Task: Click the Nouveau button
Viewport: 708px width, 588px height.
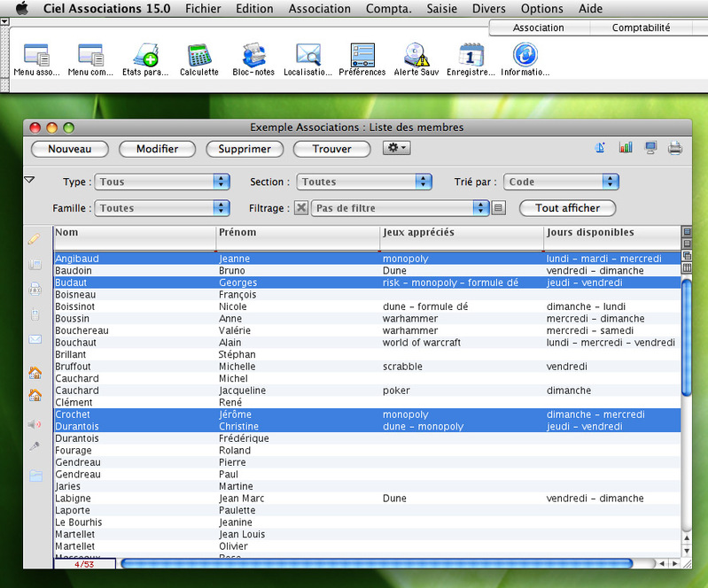Action: tap(69, 149)
